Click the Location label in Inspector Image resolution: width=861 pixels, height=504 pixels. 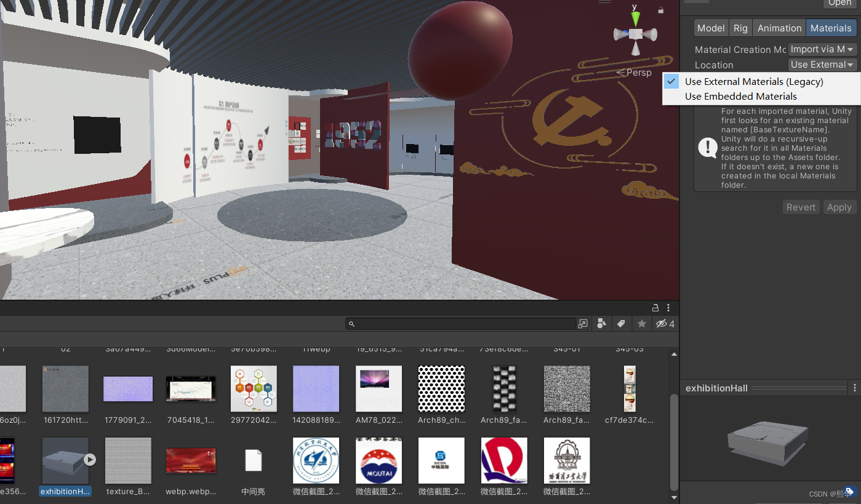click(x=714, y=65)
